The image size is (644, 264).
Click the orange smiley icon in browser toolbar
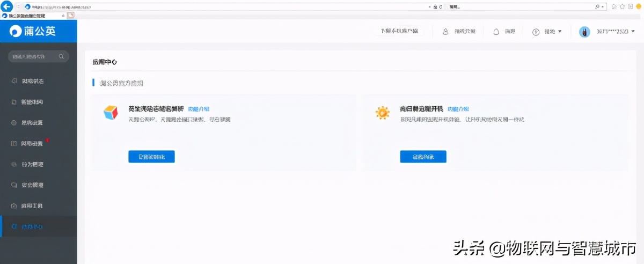(x=639, y=6)
